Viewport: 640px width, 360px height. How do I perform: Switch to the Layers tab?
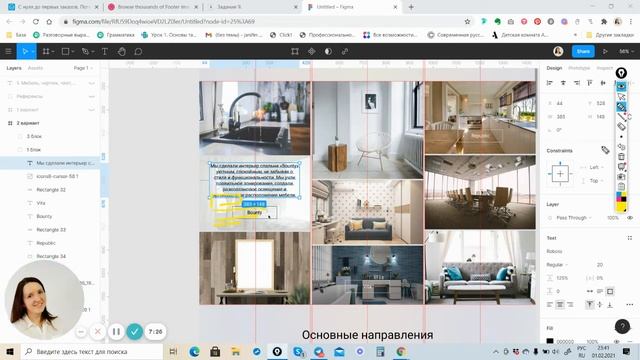[x=14, y=68]
